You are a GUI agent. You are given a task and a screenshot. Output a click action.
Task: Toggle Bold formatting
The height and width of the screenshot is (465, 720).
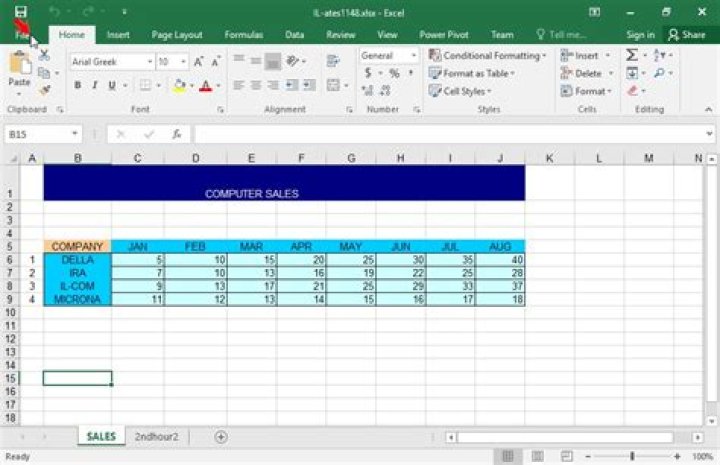pyautogui.click(x=78, y=85)
